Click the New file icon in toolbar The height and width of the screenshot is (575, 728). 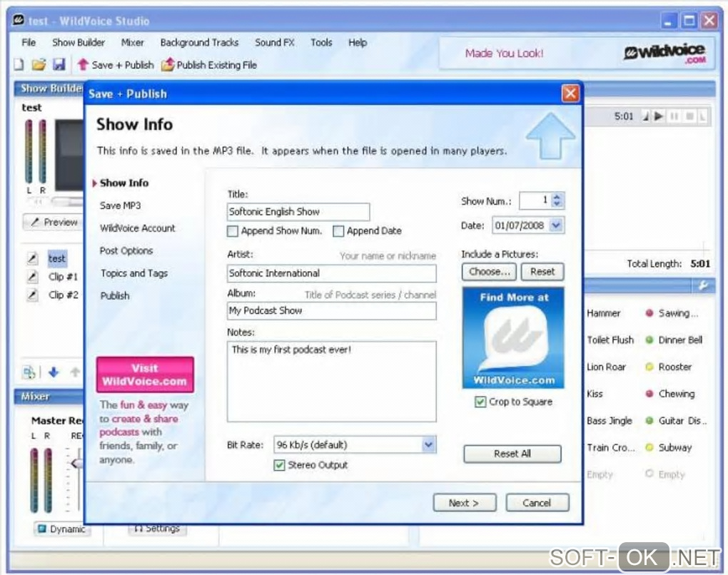click(x=19, y=64)
